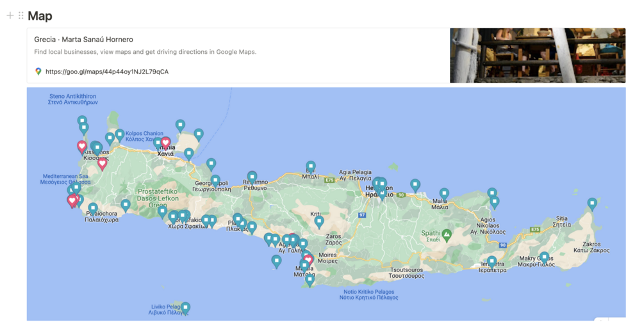Click the Agios Nikolaos town label

[488, 226]
